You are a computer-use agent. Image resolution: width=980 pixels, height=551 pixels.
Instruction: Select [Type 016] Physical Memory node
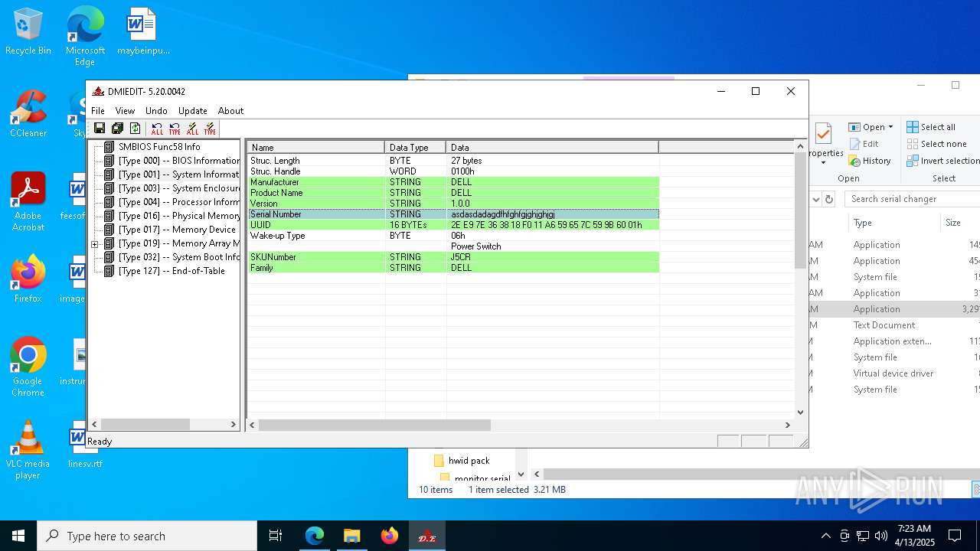click(178, 216)
